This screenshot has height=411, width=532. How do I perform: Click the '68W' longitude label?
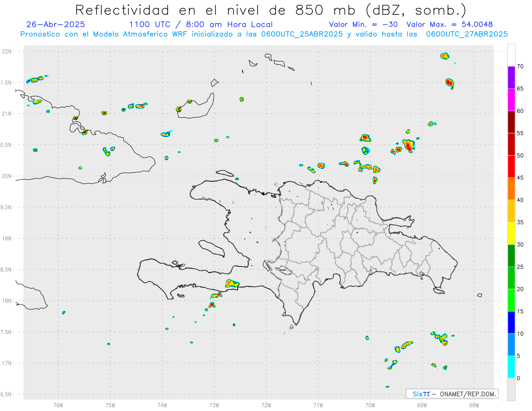click(x=474, y=405)
